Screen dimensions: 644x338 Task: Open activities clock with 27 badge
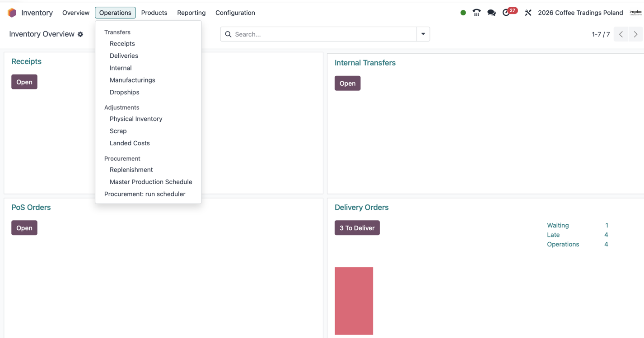(509, 12)
